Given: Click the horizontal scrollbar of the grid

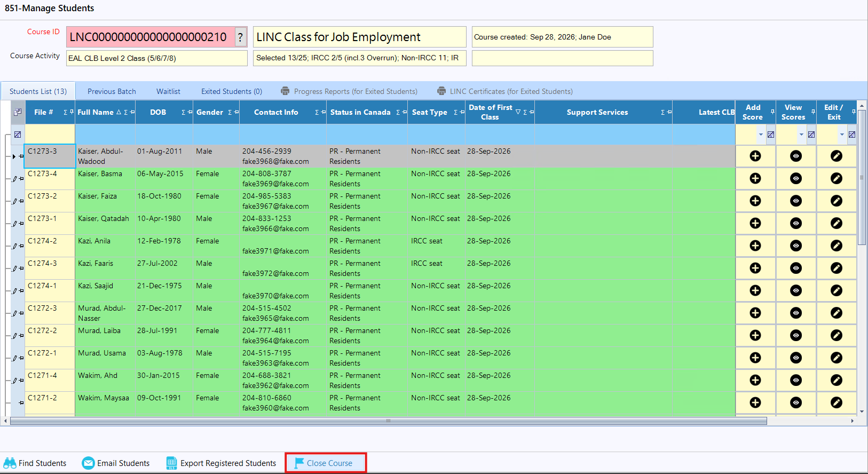Looking at the screenshot, I should [388, 421].
